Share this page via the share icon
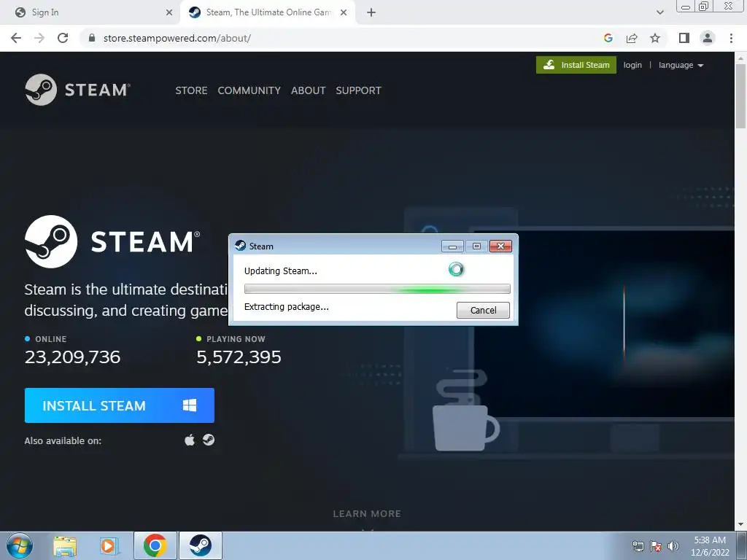Image resolution: width=747 pixels, height=560 pixels. point(632,38)
